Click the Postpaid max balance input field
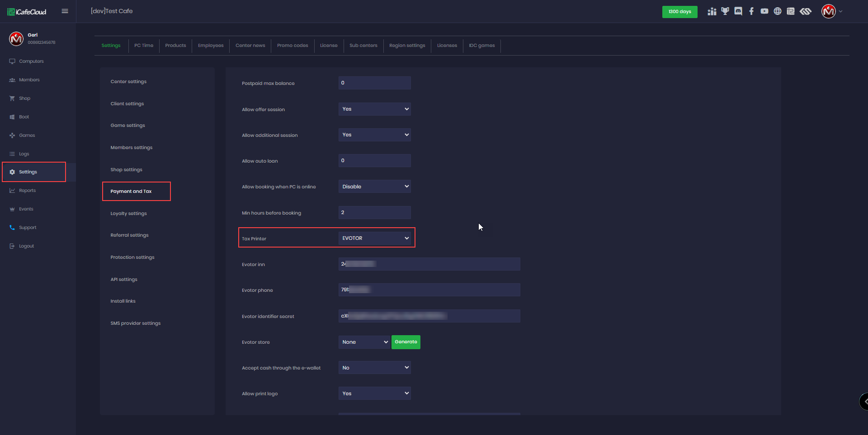868x435 pixels. coord(374,83)
